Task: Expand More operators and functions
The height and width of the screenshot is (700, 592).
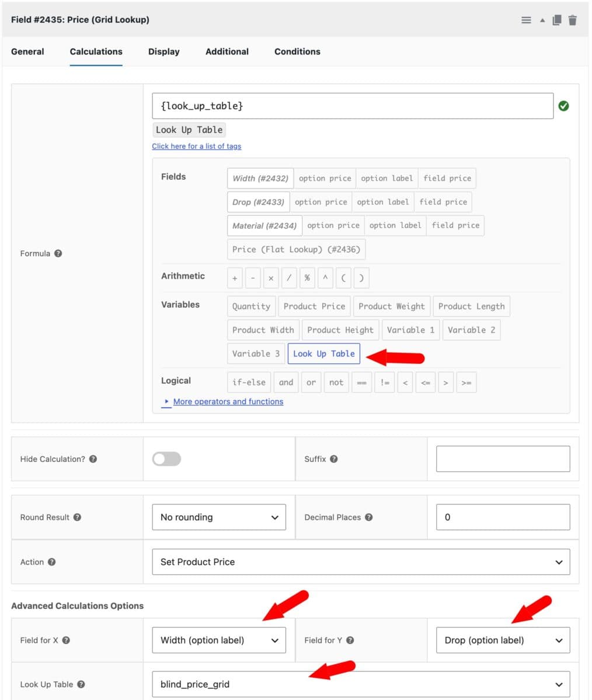Action: [228, 402]
